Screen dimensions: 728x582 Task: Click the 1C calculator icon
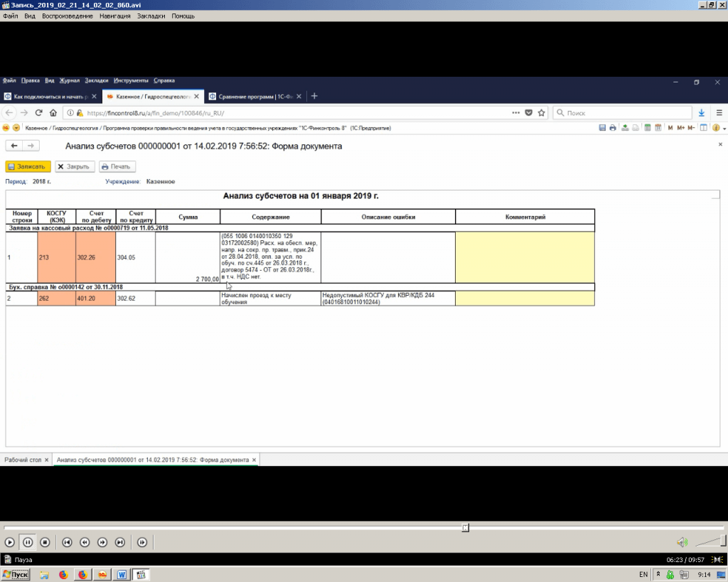(x=647, y=129)
